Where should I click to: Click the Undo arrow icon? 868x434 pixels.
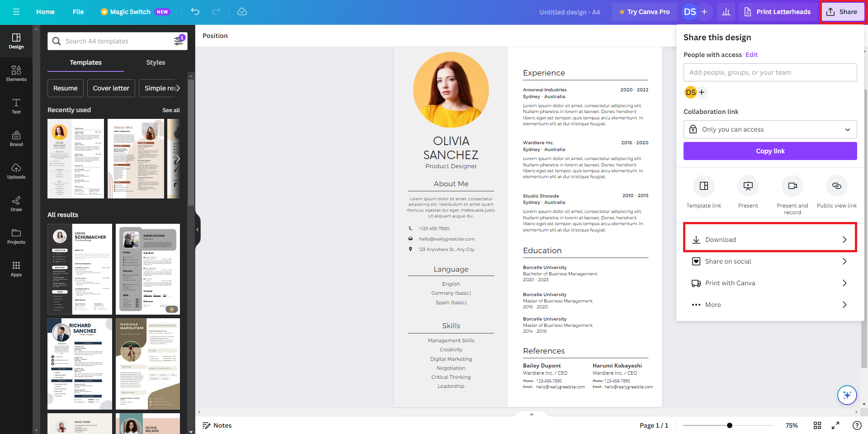[195, 12]
